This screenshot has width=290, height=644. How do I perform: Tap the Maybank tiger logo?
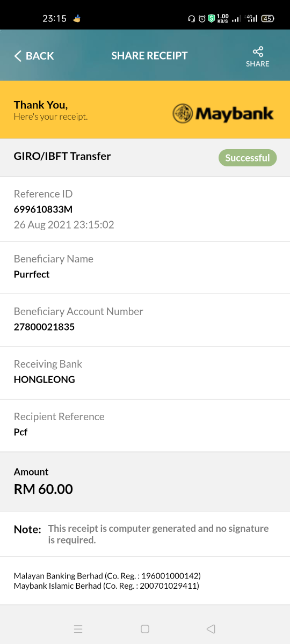[183, 114]
